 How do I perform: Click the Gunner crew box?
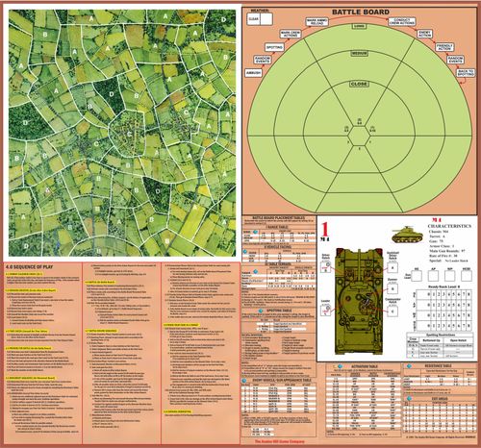tap(392, 289)
